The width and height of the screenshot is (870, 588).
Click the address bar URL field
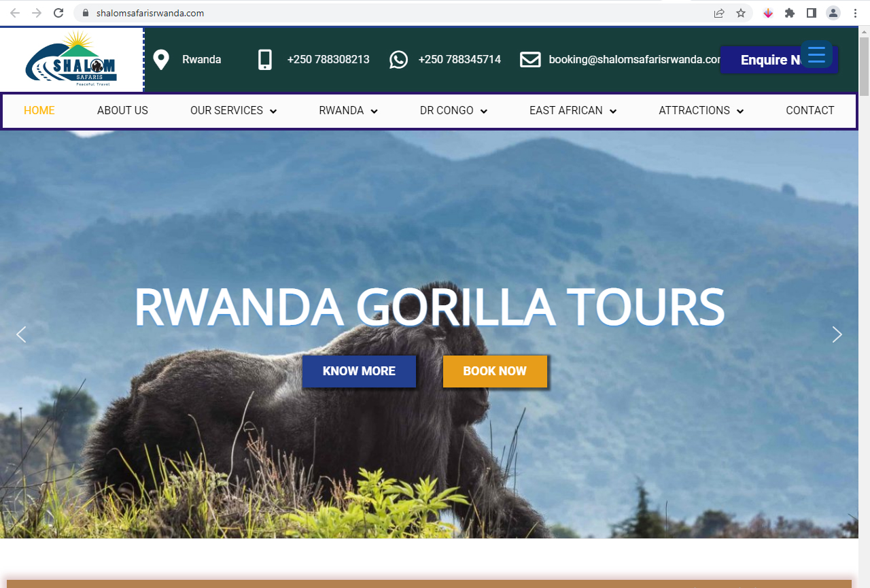pyautogui.click(x=394, y=13)
